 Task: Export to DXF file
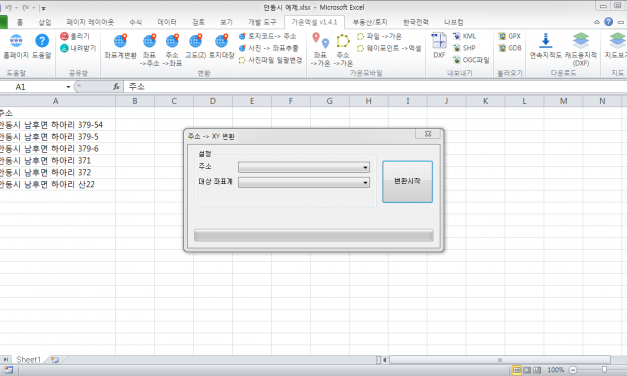[439, 46]
